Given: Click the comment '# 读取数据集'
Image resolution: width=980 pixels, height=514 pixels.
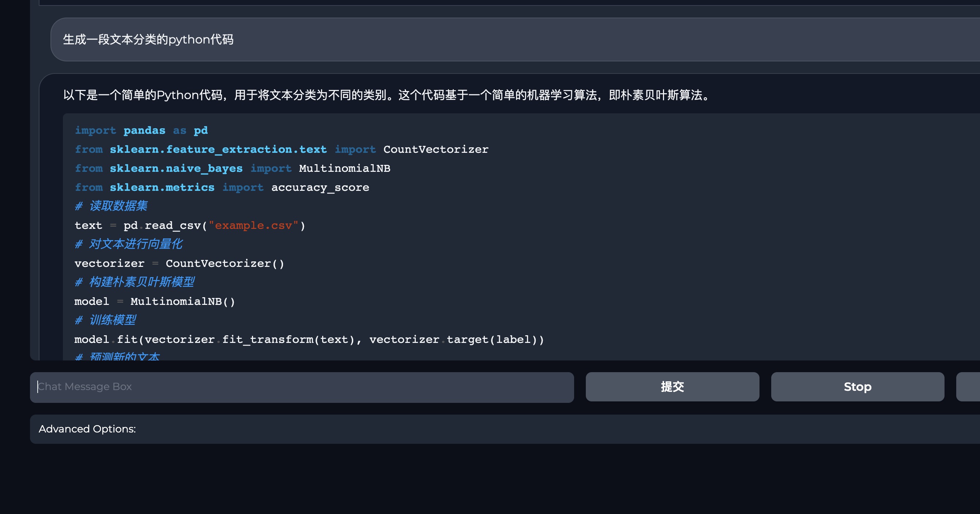Looking at the screenshot, I should 111,206.
